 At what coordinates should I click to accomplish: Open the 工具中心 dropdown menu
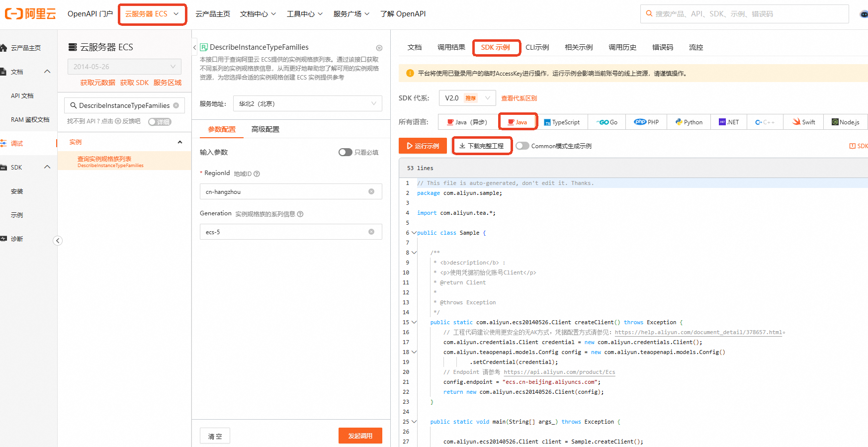305,14
